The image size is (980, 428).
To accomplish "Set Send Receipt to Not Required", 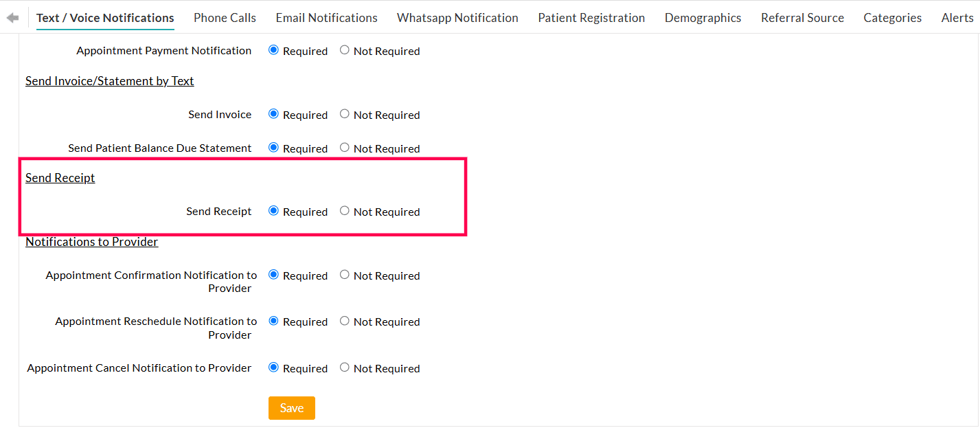I will (344, 211).
